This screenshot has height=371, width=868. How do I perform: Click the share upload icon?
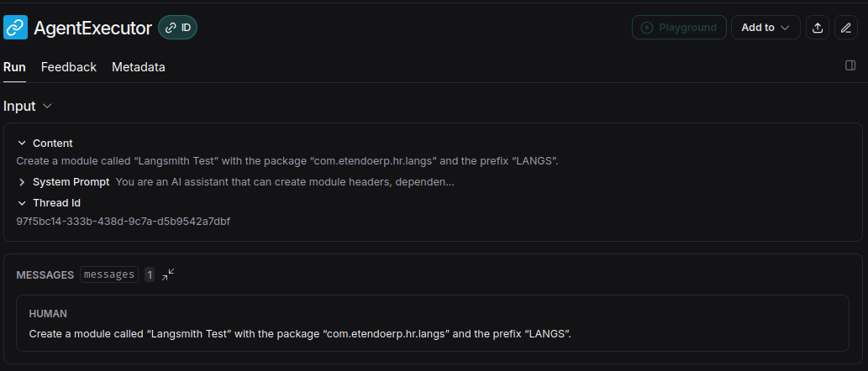click(x=817, y=28)
